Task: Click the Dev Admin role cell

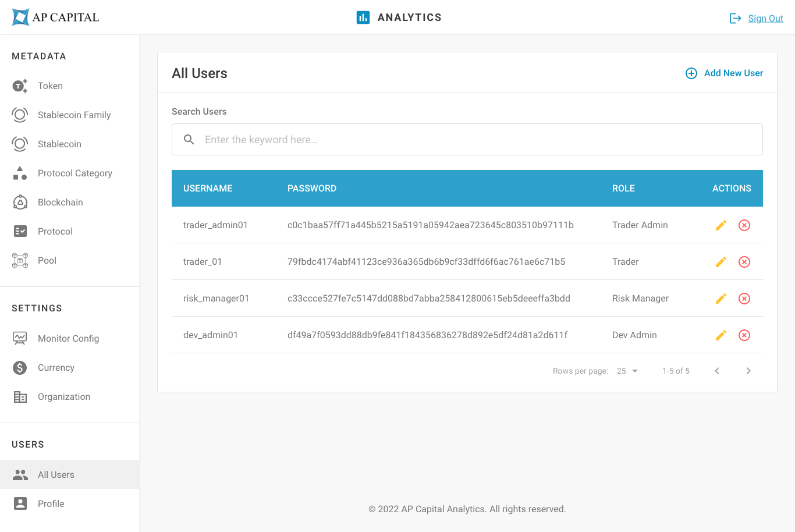Action: point(634,335)
